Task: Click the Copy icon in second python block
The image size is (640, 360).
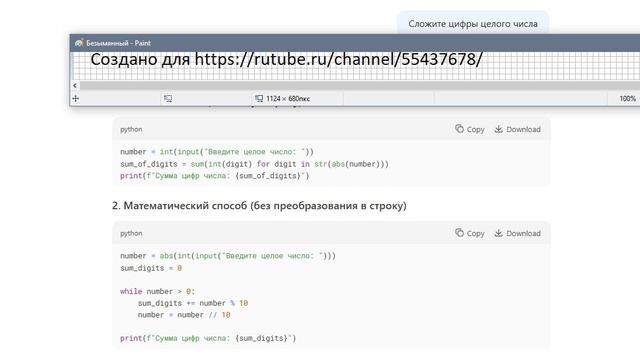Action: point(460,233)
